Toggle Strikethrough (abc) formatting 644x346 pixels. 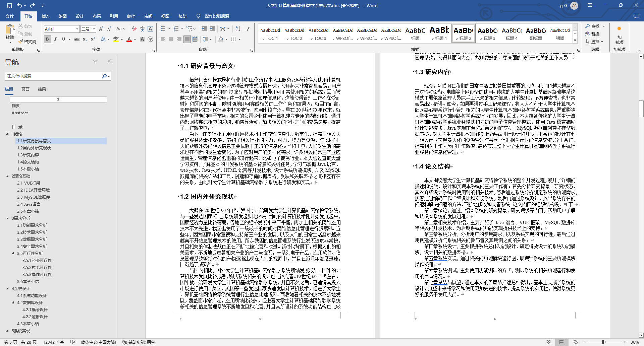point(77,39)
